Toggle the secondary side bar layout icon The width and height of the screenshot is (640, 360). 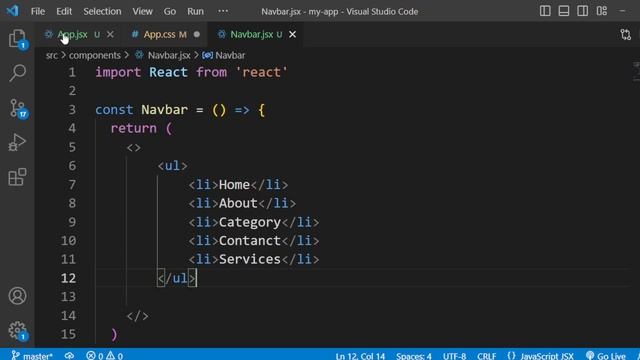[x=582, y=11]
